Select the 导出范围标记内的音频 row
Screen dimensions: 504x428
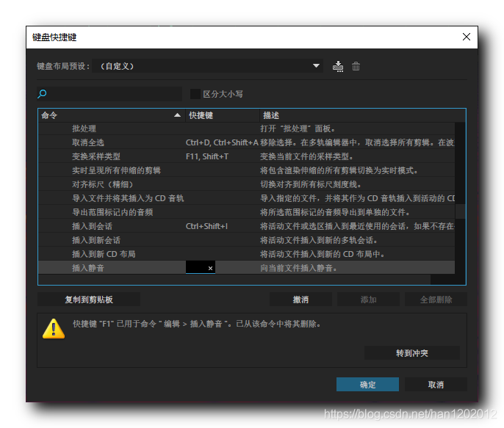tap(246, 212)
